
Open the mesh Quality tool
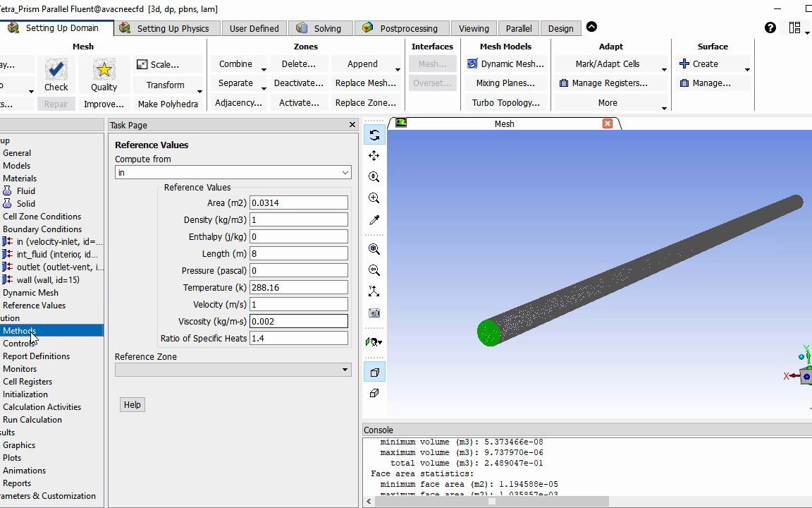104,73
